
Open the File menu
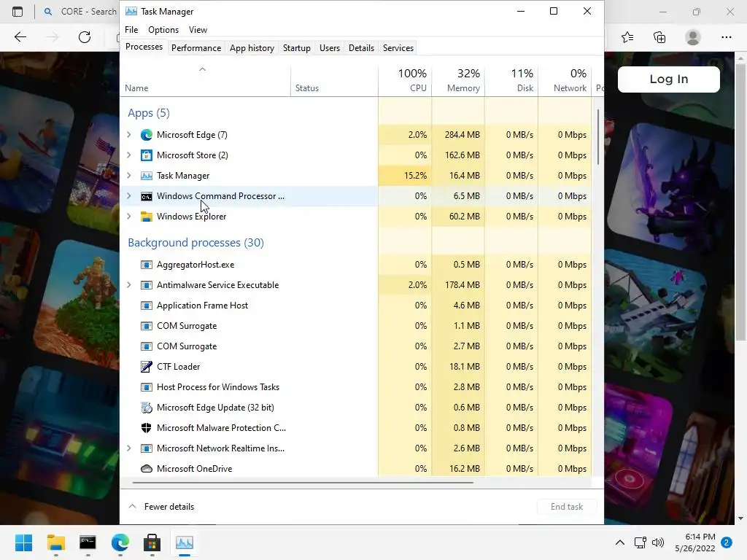[x=131, y=29]
